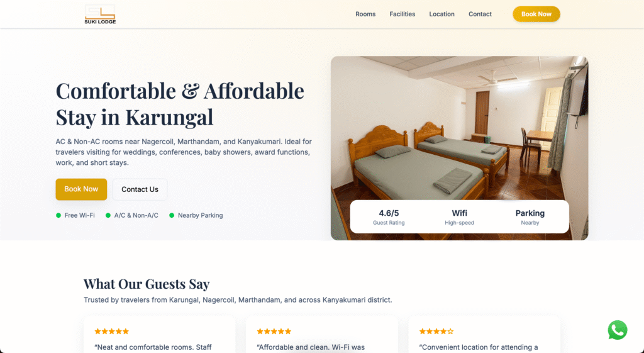The image size is (644, 353).
Task: Open Facilities from the top navigation
Action: coord(402,14)
